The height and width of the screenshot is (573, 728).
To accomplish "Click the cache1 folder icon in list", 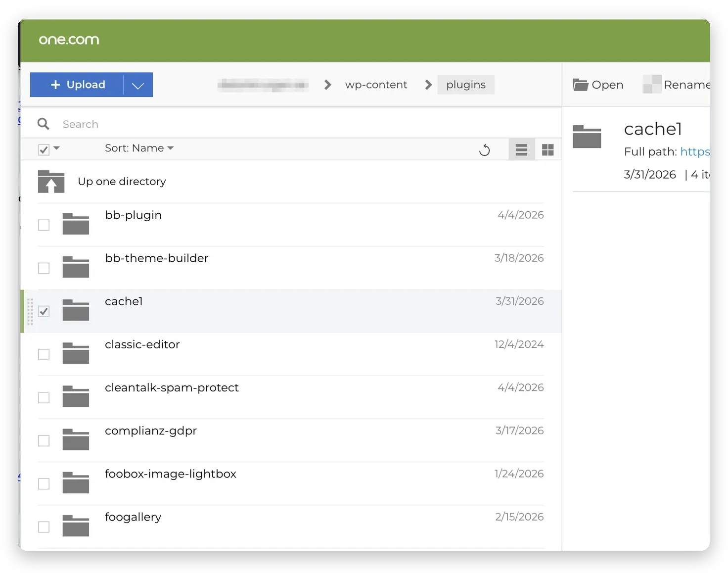I will click(76, 310).
